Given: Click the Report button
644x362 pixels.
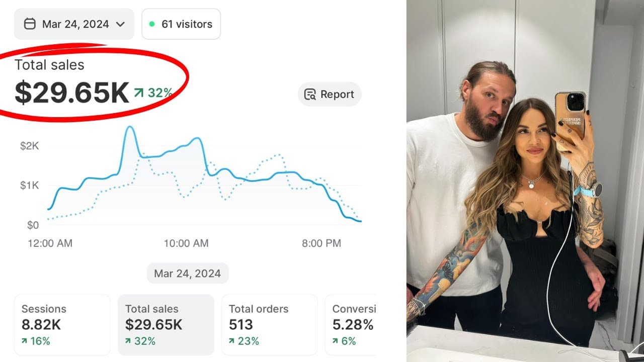Looking at the screenshot, I should coord(330,94).
